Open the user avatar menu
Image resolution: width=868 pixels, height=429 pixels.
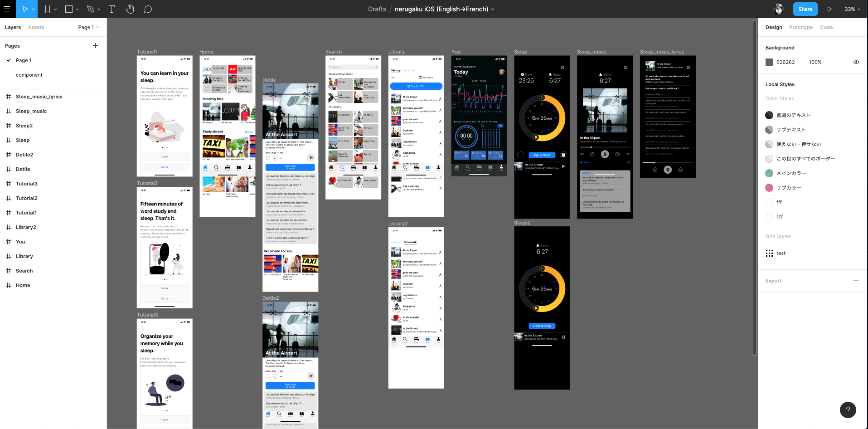click(x=778, y=9)
